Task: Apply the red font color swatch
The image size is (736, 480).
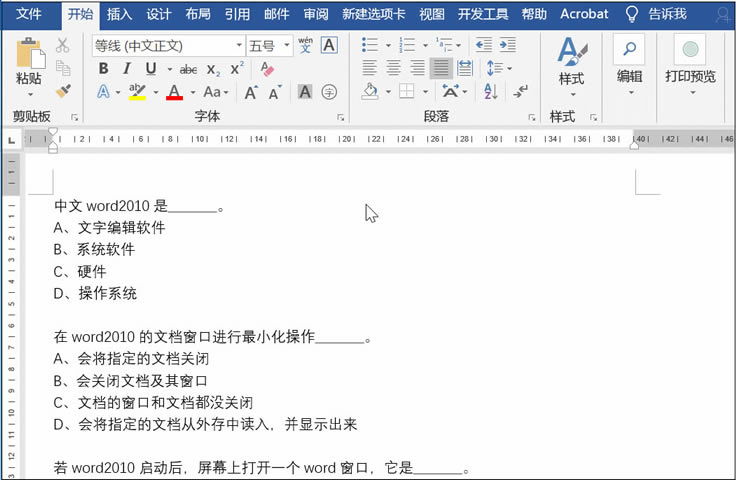Action: (174, 92)
